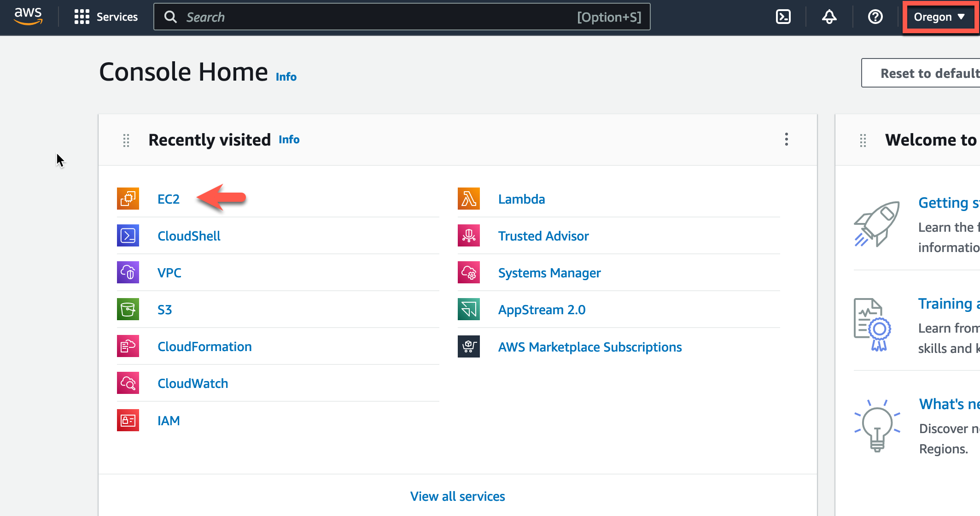The height and width of the screenshot is (516, 980).
Task: Click the Info link beside Console Home
Action: 286,76
